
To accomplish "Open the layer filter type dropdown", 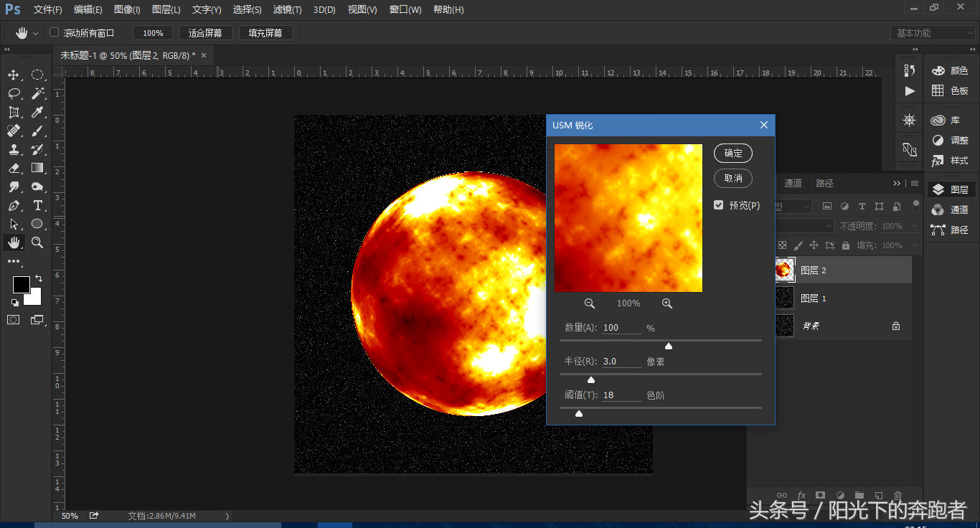I will (793, 206).
